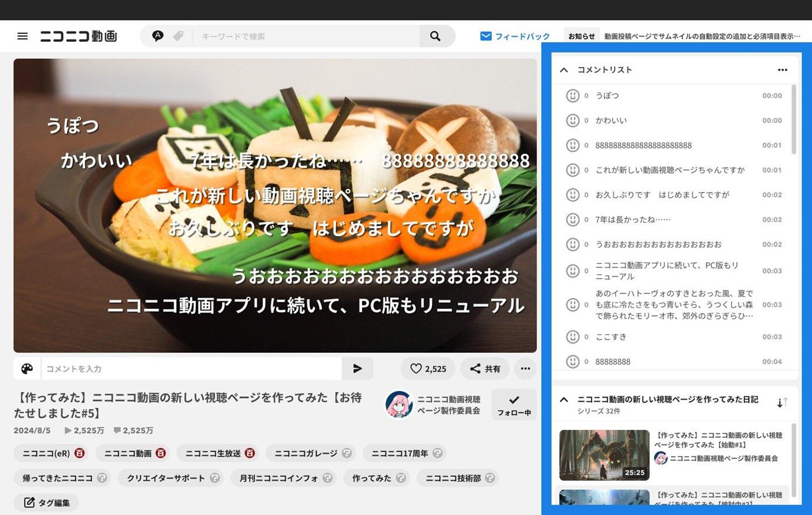Click the magnifier search button
Screen dimensions: 812x515
(435, 36)
